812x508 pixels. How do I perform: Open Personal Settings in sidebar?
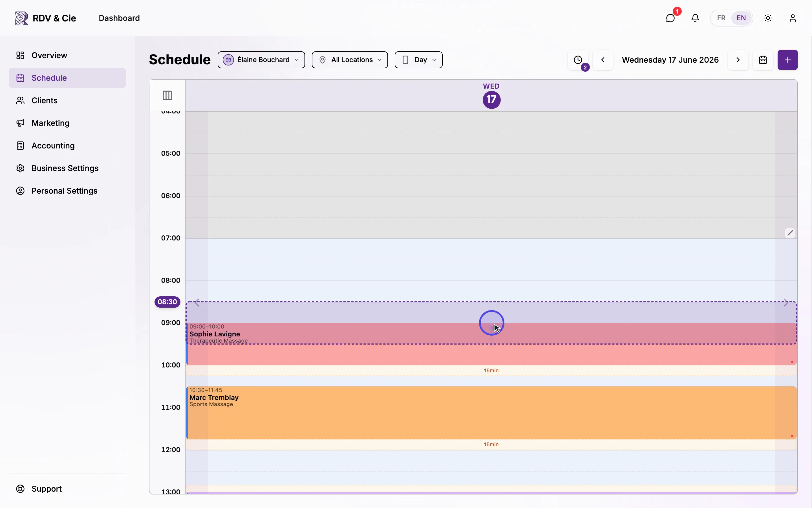[x=67, y=191]
